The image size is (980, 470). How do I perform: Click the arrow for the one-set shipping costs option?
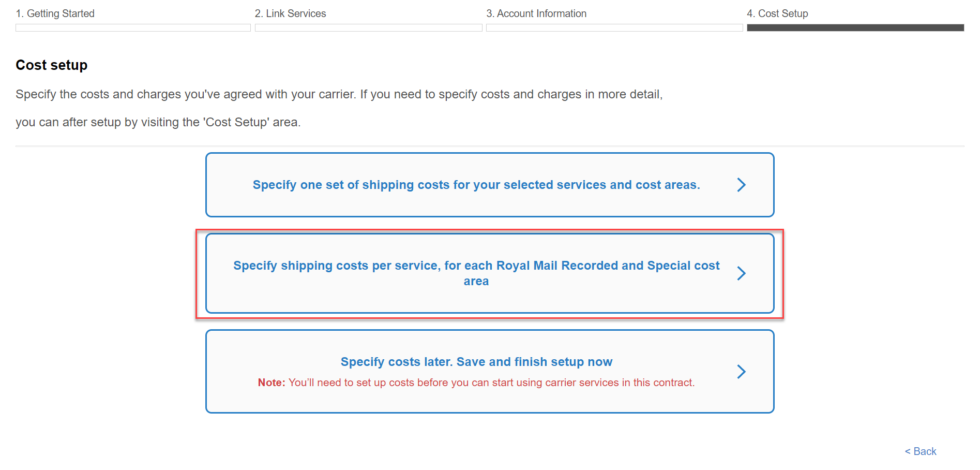[742, 184]
